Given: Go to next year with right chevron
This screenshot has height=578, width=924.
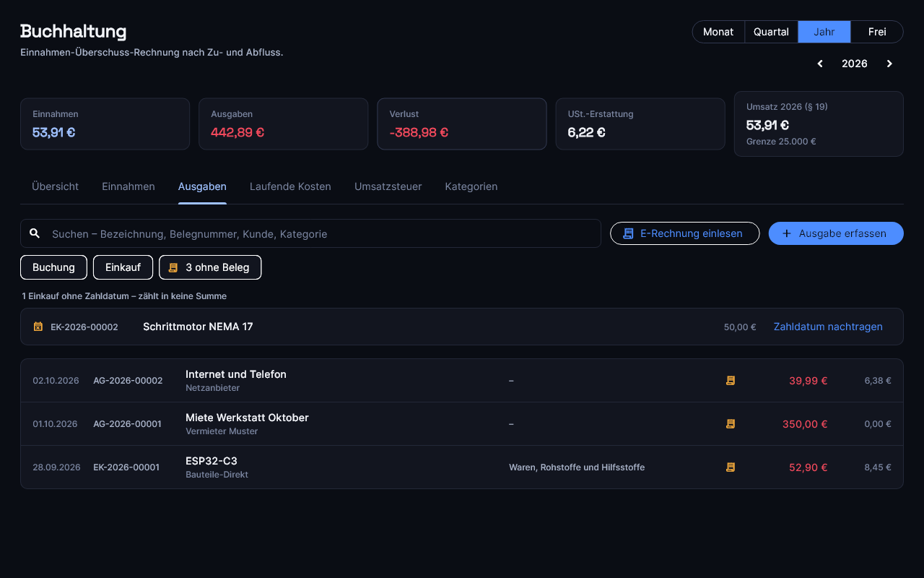Looking at the screenshot, I should coord(889,64).
